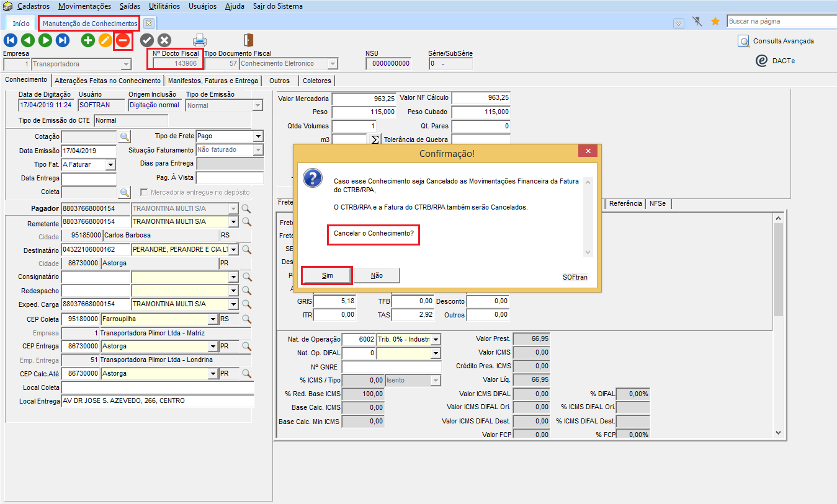
Task: Expand the Tipo de Frete dropdown
Action: [258, 136]
